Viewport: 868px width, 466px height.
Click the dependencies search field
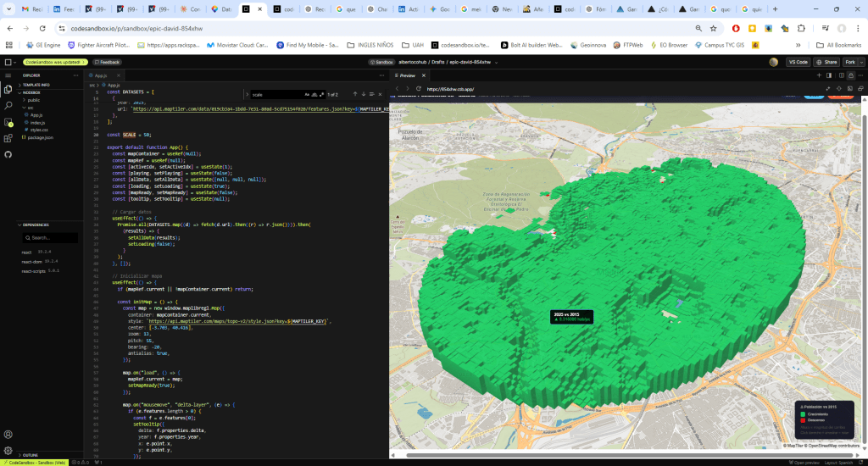(x=51, y=238)
